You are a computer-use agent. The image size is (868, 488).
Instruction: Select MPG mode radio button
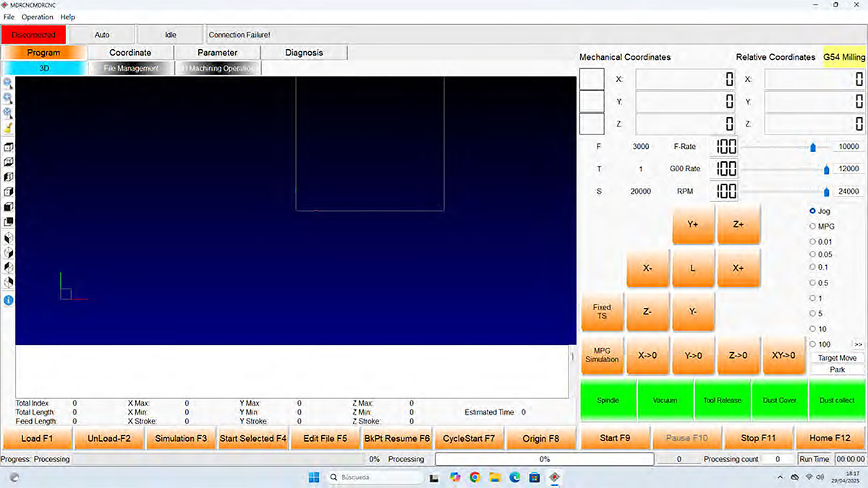click(x=813, y=226)
